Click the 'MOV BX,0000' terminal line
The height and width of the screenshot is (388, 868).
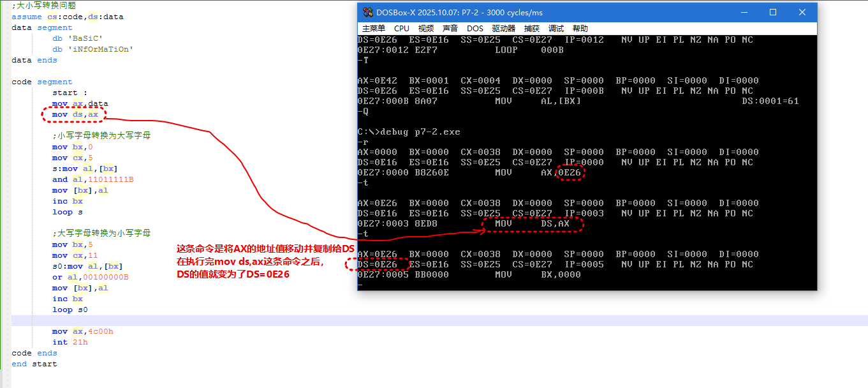click(469, 274)
